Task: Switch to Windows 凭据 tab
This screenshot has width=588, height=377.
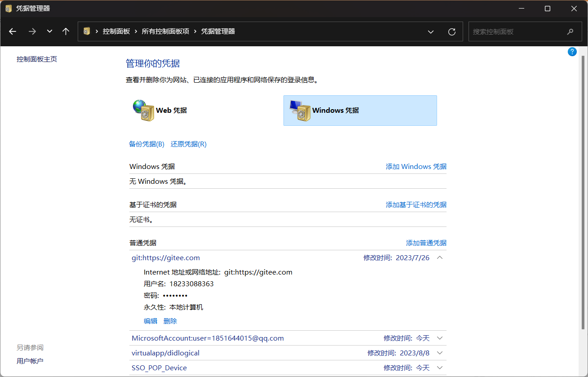Action: pyautogui.click(x=360, y=111)
